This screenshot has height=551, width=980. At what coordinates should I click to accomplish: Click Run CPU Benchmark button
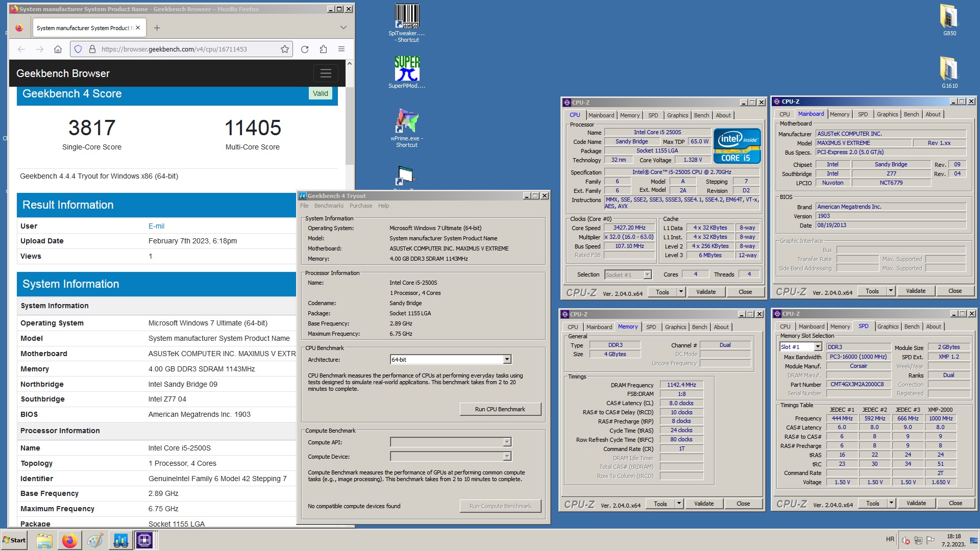coord(500,409)
